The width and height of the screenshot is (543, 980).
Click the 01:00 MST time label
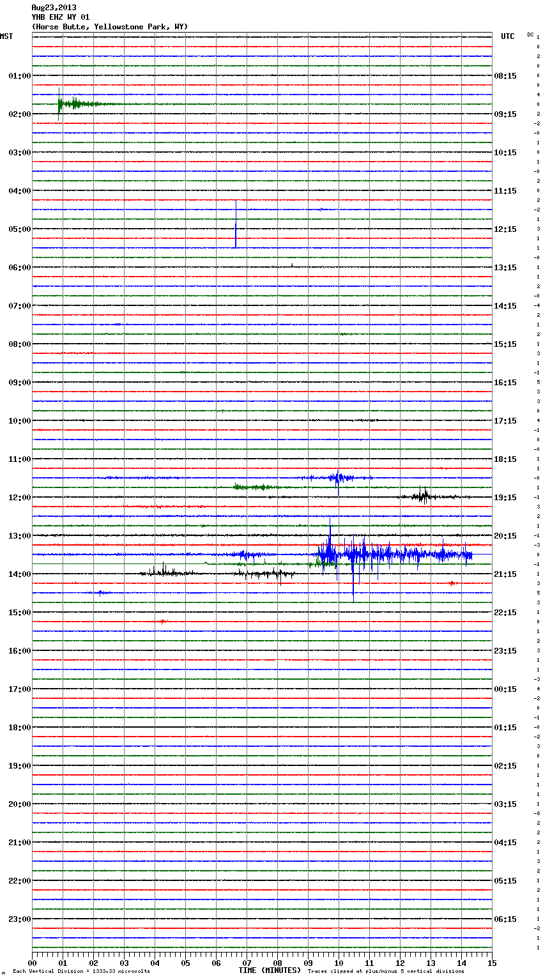(x=20, y=76)
